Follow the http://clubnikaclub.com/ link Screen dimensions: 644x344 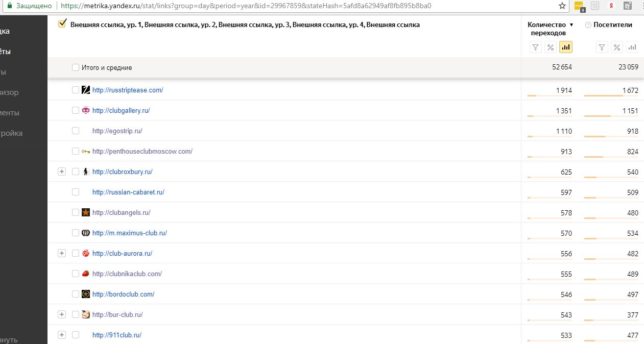coord(127,274)
